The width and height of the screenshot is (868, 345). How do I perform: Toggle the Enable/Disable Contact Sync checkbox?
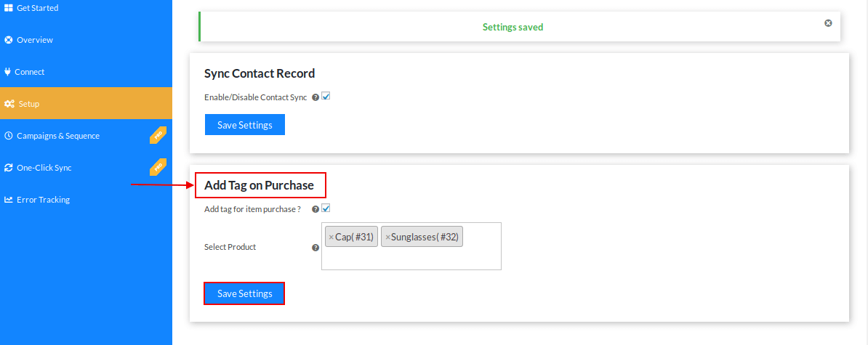coord(326,96)
